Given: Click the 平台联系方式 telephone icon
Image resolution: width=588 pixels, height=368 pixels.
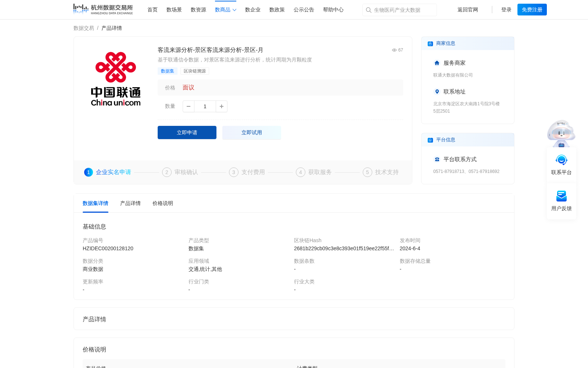Looking at the screenshot, I should click(437, 159).
